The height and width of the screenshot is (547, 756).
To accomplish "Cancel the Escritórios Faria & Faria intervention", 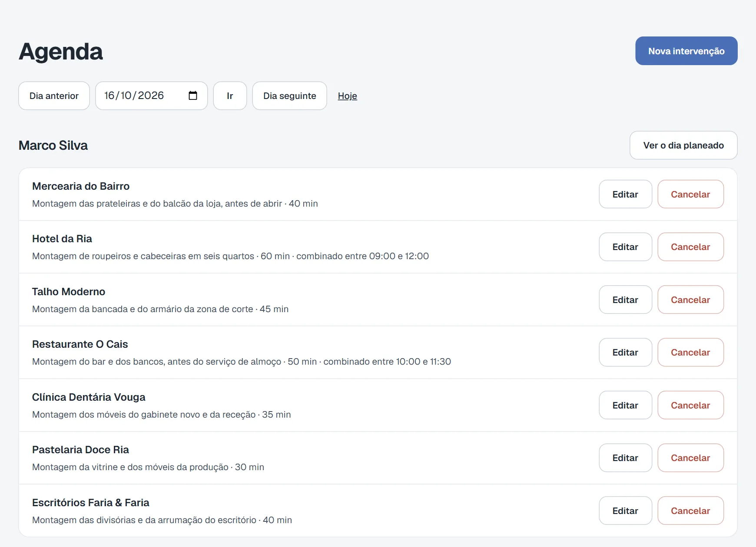I will pyautogui.click(x=690, y=511).
